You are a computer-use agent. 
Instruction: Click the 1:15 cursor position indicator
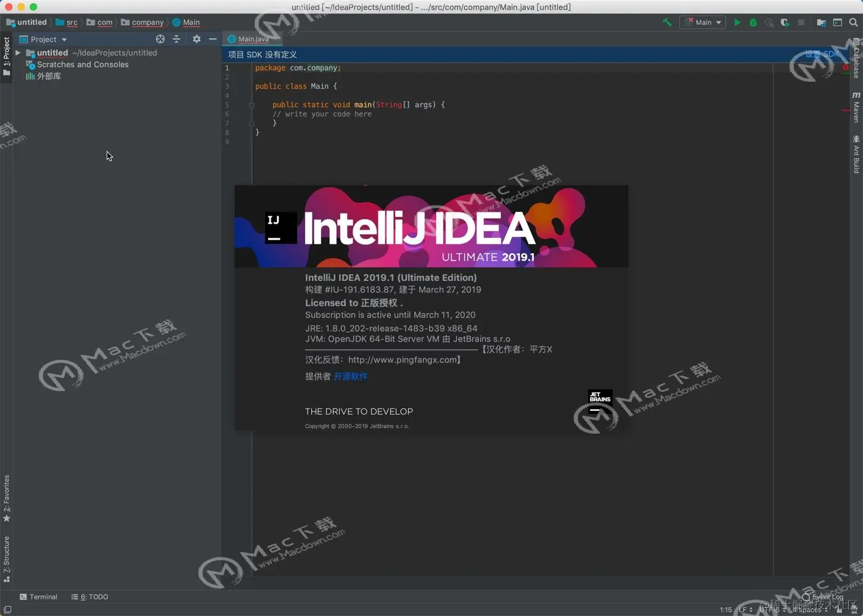click(726, 610)
